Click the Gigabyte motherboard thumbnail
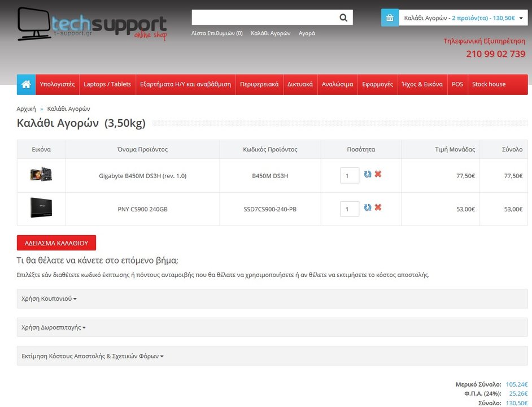This screenshot has width=532, height=407. coord(41,174)
